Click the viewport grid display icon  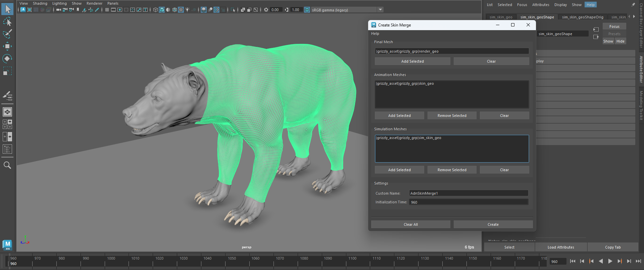[x=107, y=10]
